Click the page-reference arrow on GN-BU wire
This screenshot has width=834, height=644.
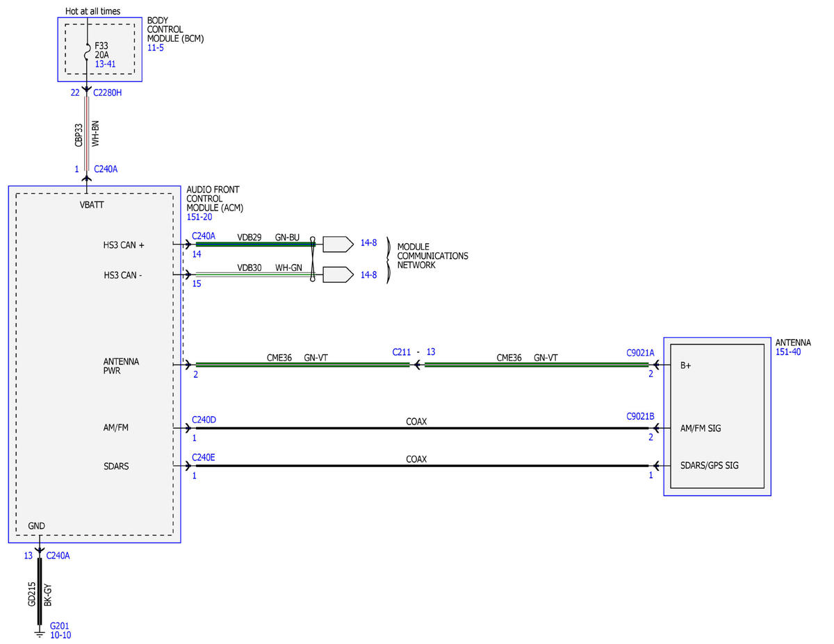pyautogui.click(x=338, y=244)
